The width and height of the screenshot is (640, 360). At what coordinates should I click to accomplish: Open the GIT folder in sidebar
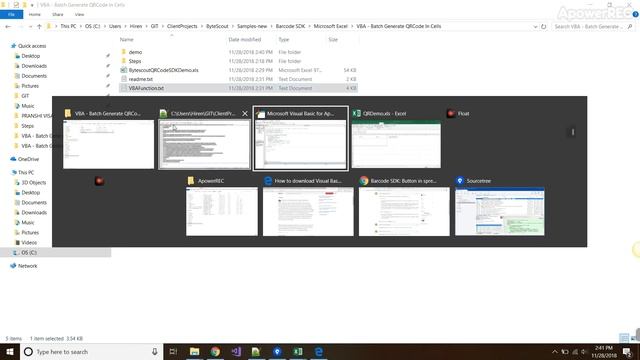[x=25, y=96]
